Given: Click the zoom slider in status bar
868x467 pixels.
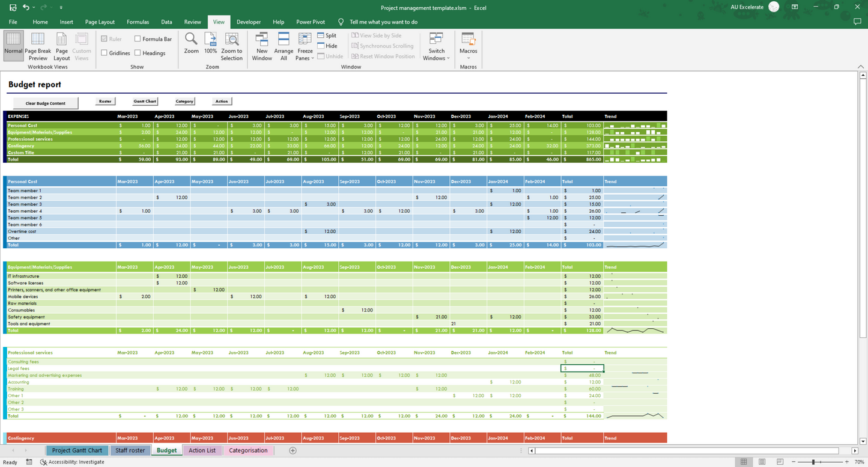Looking at the screenshot, I should point(813,462).
